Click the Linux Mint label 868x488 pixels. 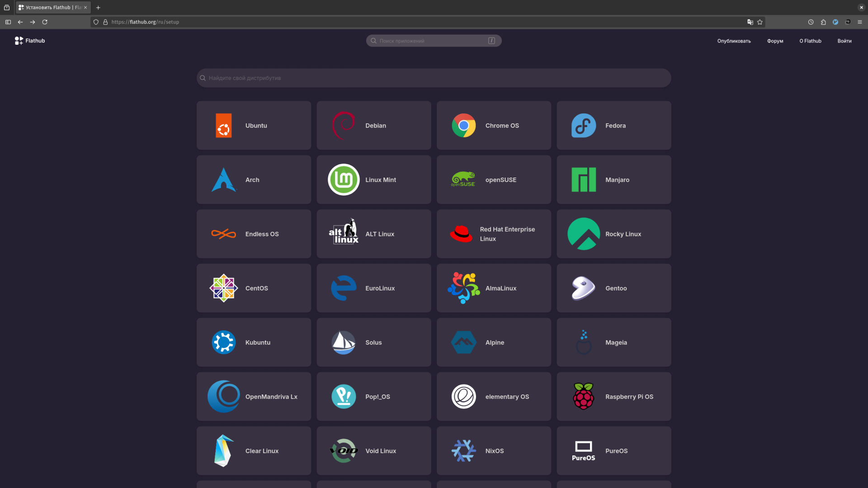point(381,180)
